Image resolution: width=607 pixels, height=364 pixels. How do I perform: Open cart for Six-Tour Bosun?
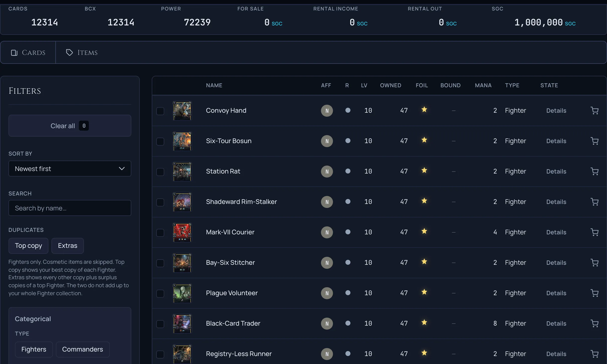pyautogui.click(x=595, y=141)
